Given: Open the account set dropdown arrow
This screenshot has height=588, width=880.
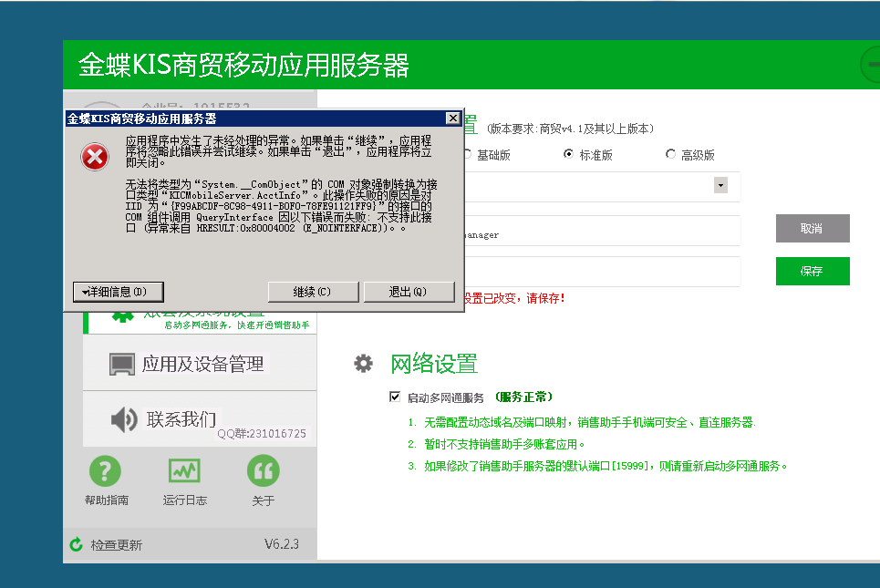Looking at the screenshot, I should click(x=720, y=185).
